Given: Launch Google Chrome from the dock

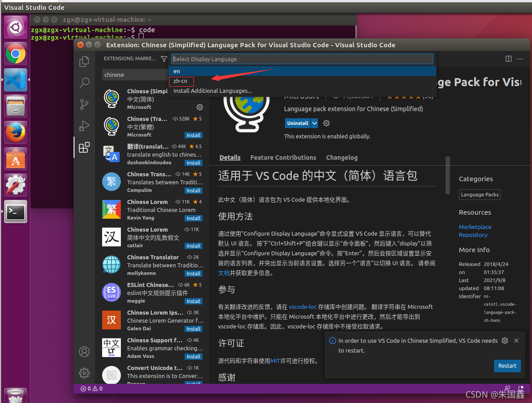Looking at the screenshot, I should (16, 54).
